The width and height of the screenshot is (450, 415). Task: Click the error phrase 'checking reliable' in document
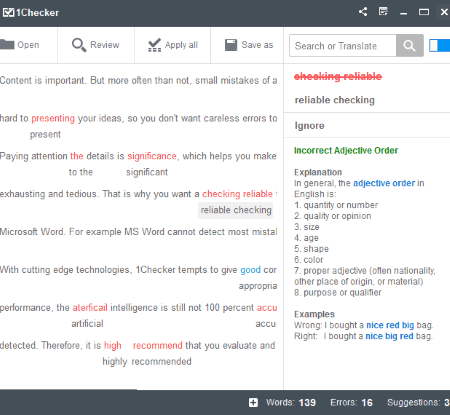pyautogui.click(x=237, y=194)
